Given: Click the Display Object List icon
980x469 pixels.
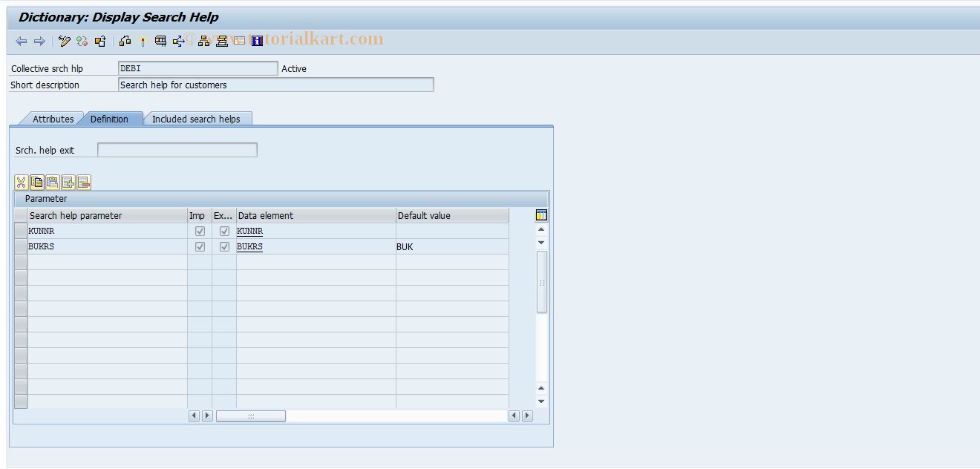Looking at the screenshot, I should [179, 42].
